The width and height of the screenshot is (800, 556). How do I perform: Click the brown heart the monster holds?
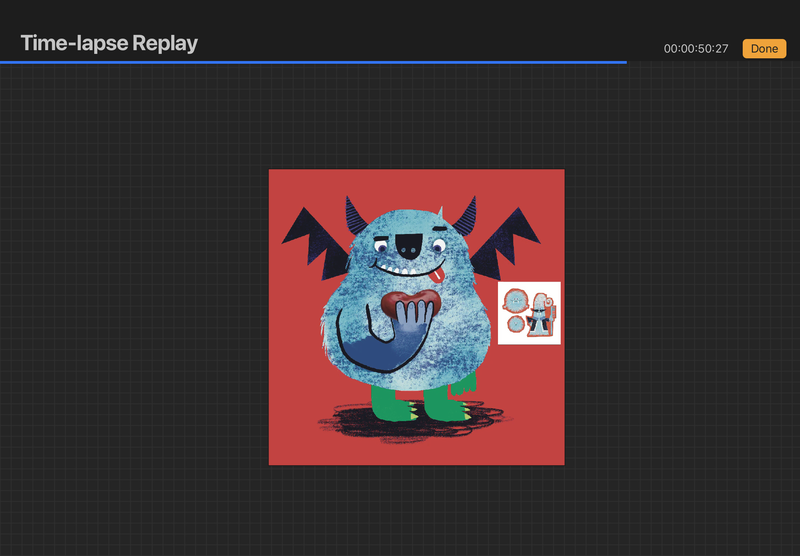pyautogui.click(x=410, y=303)
